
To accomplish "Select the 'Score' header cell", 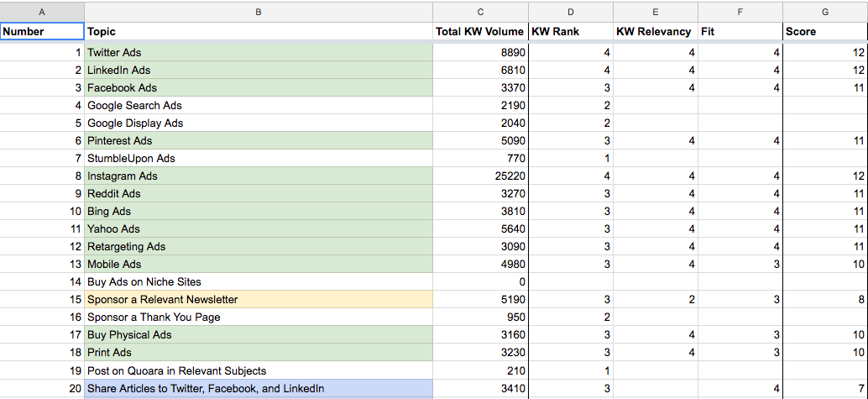I will (825, 32).
